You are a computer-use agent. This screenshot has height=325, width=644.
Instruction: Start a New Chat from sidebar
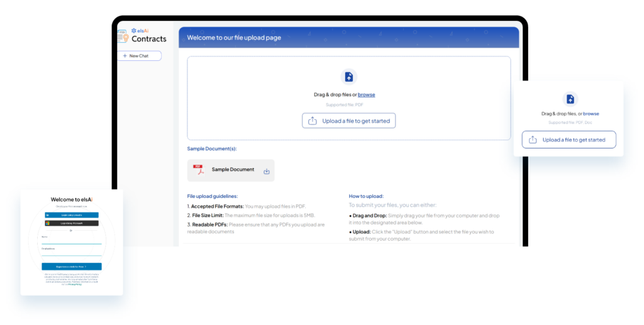click(139, 56)
